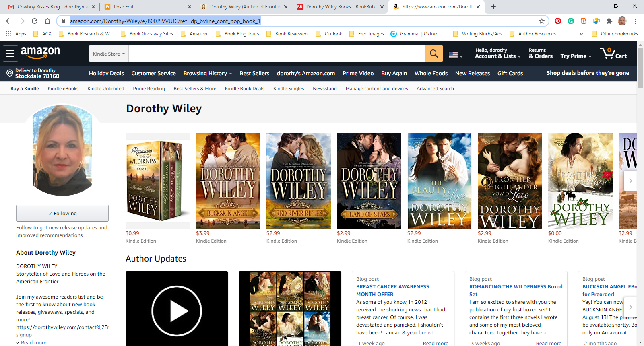Screen dimensions: 644x346
Task: Open Kindle eBooks submenu item
Action: point(63,89)
